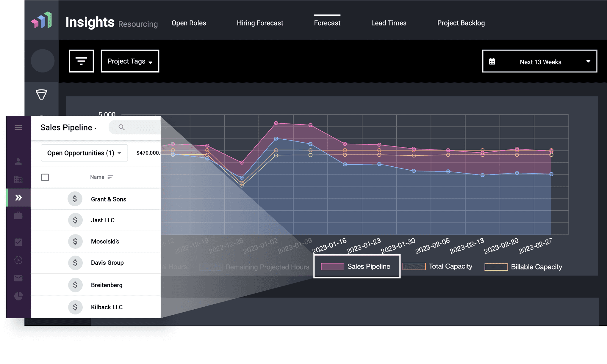This screenshot has height=364, width=607.
Task: Click dollar icon next to Davis Group
Action: [x=75, y=263]
